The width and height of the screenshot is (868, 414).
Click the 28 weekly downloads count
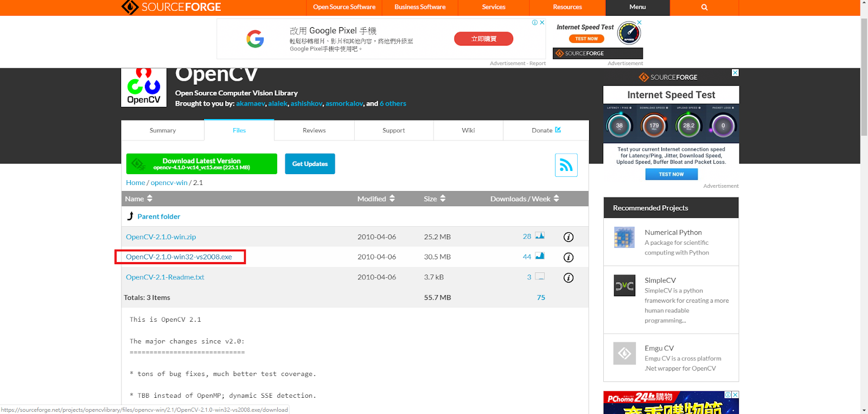[x=527, y=237]
